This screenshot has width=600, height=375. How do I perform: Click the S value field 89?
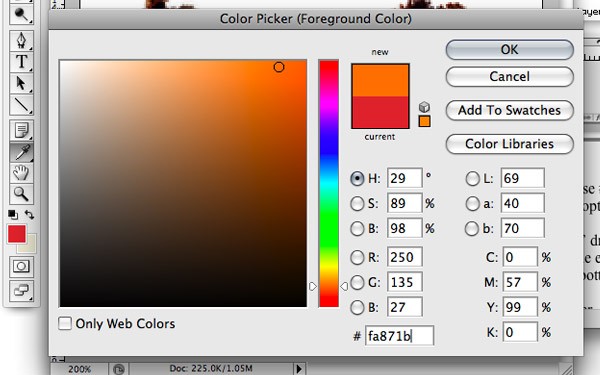(404, 203)
